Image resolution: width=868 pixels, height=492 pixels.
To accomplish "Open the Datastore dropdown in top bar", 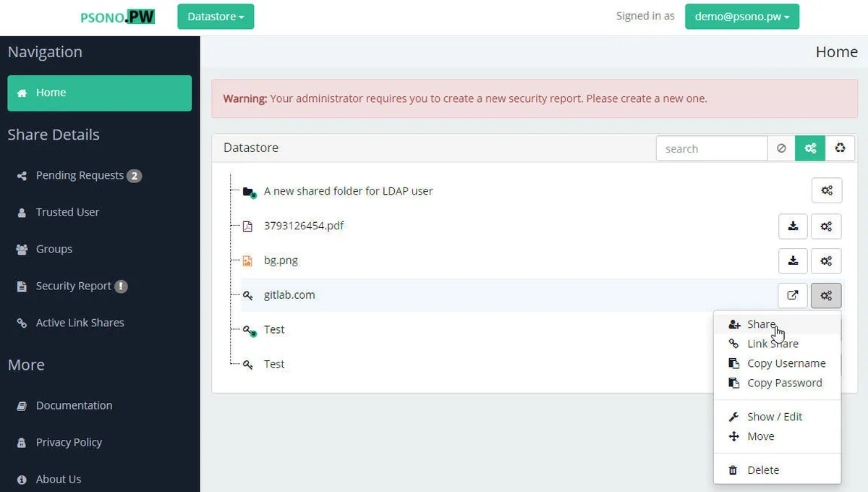I will [x=216, y=16].
